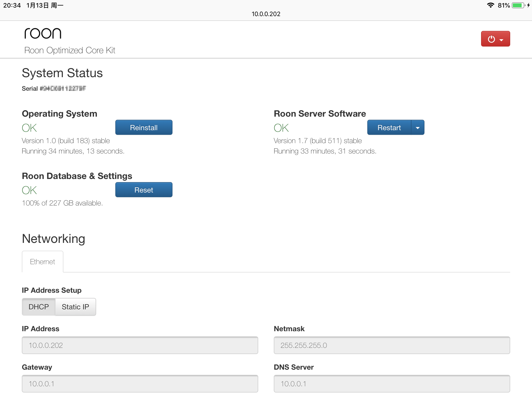Click the Database & Settings OK status
Image resolution: width=532 pixels, height=399 pixels.
click(x=29, y=190)
